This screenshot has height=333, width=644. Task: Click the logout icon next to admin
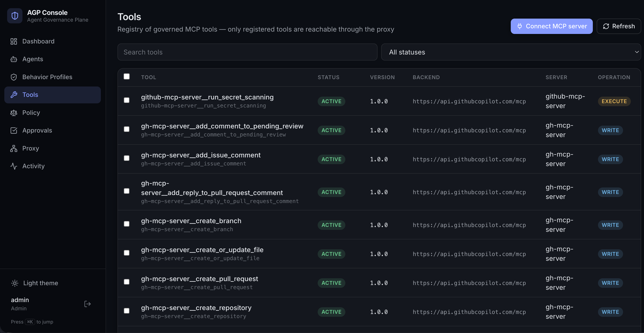tap(87, 304)
